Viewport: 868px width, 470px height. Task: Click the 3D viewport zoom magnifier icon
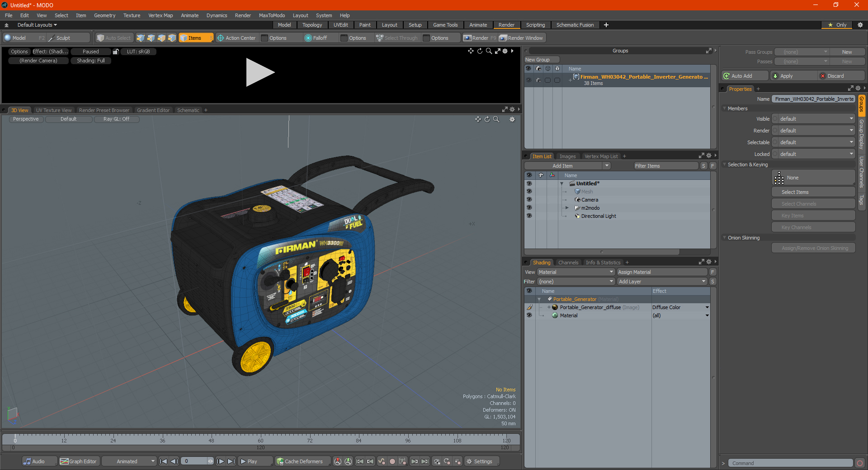[496, 119]
